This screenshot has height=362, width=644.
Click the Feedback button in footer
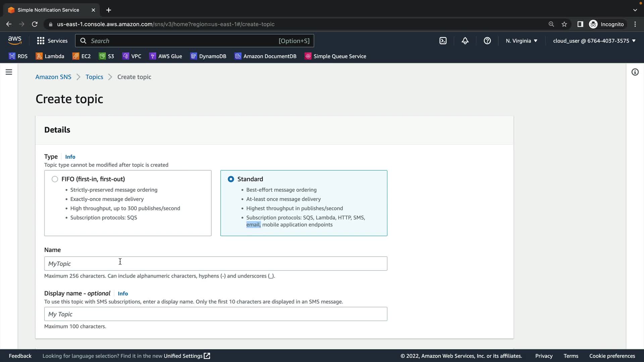pos(20,356)
